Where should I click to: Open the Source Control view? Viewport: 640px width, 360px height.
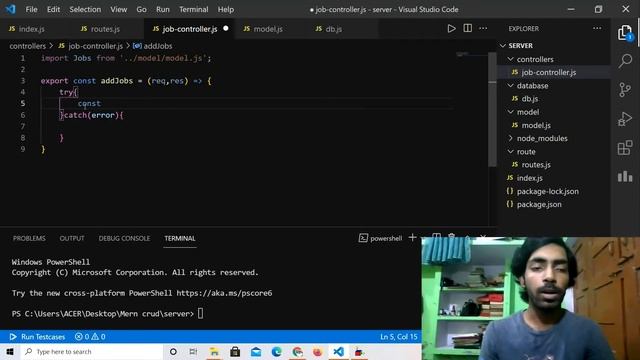pos(625,90)
